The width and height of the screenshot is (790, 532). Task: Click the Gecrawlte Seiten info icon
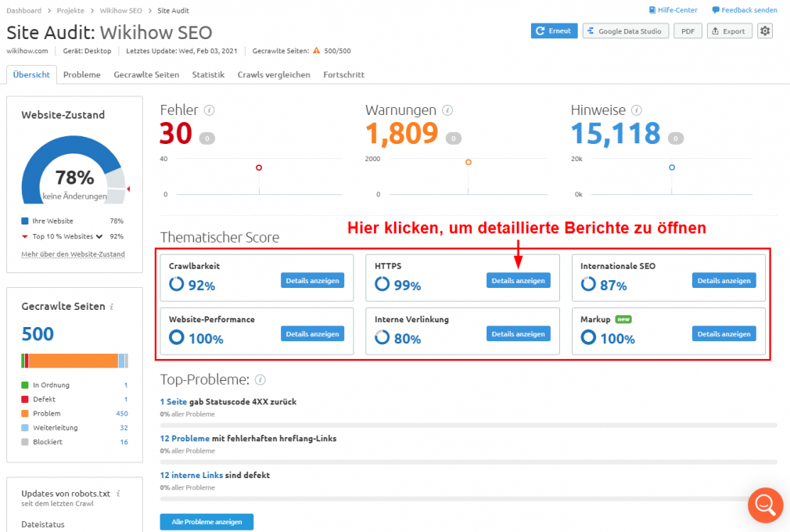pos(111,307)
